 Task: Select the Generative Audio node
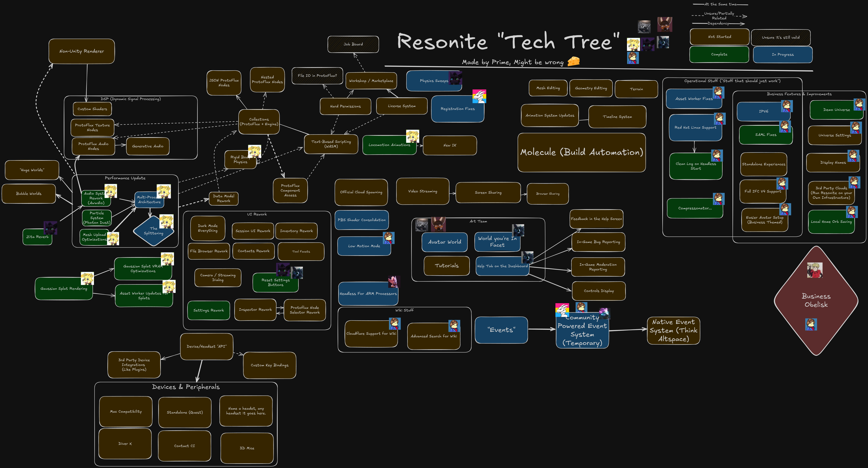click(148, 146)
